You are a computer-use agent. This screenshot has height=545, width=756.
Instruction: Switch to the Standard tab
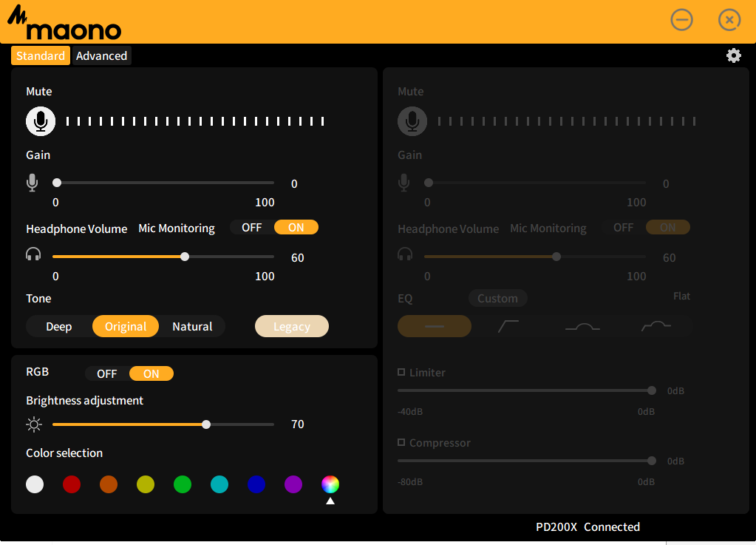click(41, 56)
